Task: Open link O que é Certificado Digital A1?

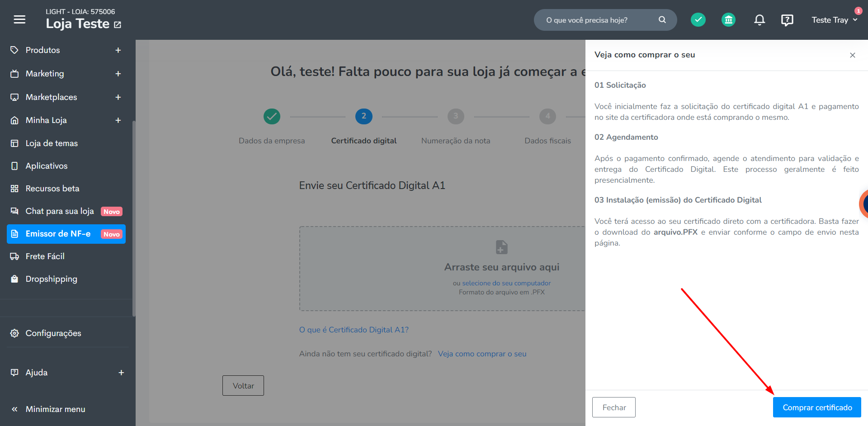Action: tap(354, 330)
